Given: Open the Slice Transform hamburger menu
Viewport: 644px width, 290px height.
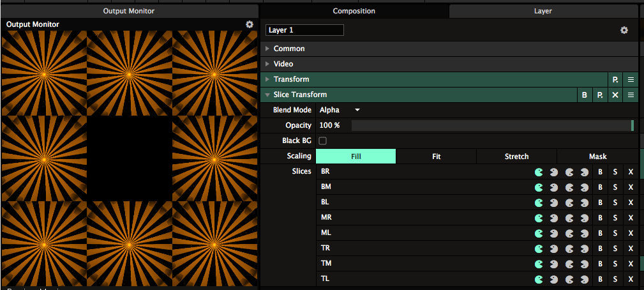Looking at the screenshot, I should tap(631, 95).
